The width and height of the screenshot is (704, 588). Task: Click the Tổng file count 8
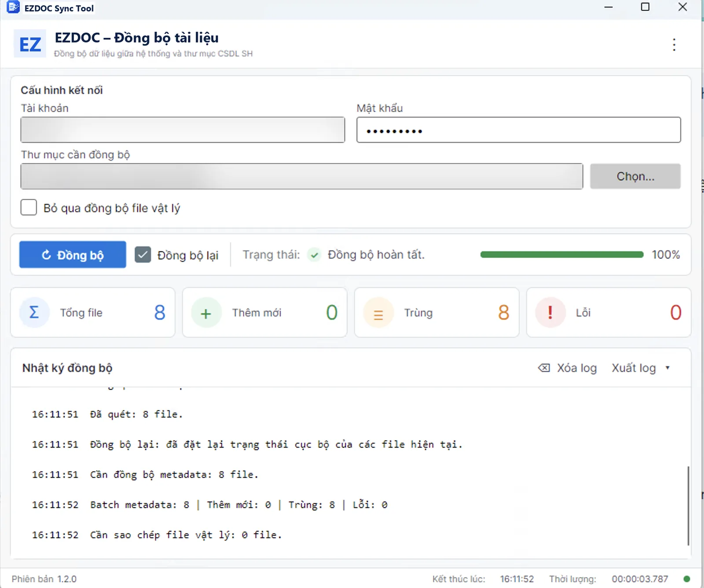(160, 313)
